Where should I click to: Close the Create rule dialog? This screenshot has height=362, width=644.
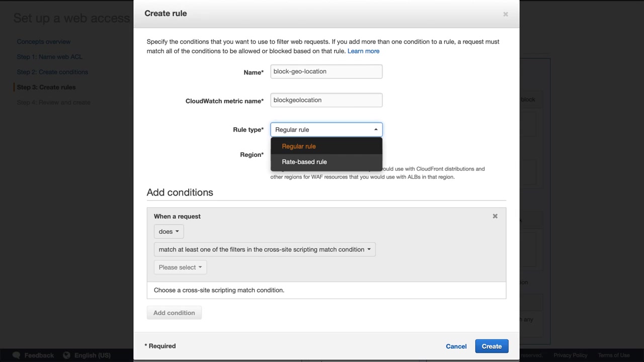click(506, 14)
